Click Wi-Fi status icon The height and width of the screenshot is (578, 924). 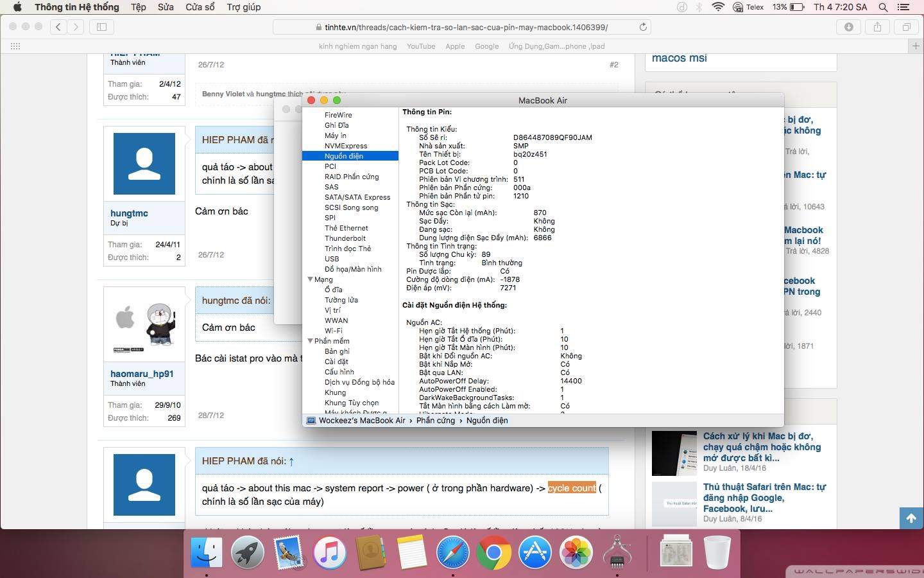[719, 7]
